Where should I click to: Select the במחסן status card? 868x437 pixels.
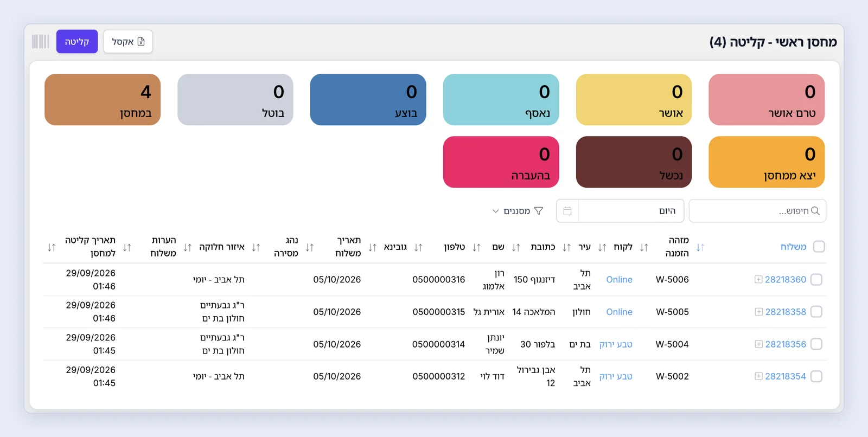point(103,100)
